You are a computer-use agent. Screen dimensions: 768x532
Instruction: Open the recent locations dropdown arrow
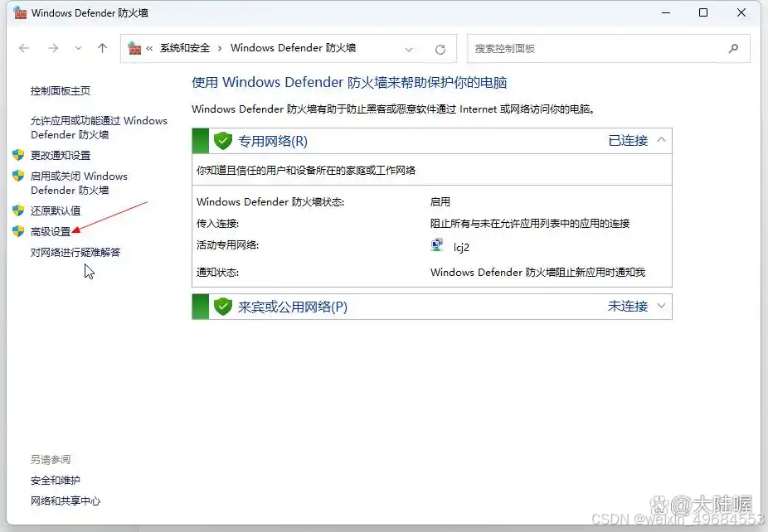(x=79, y=48)
